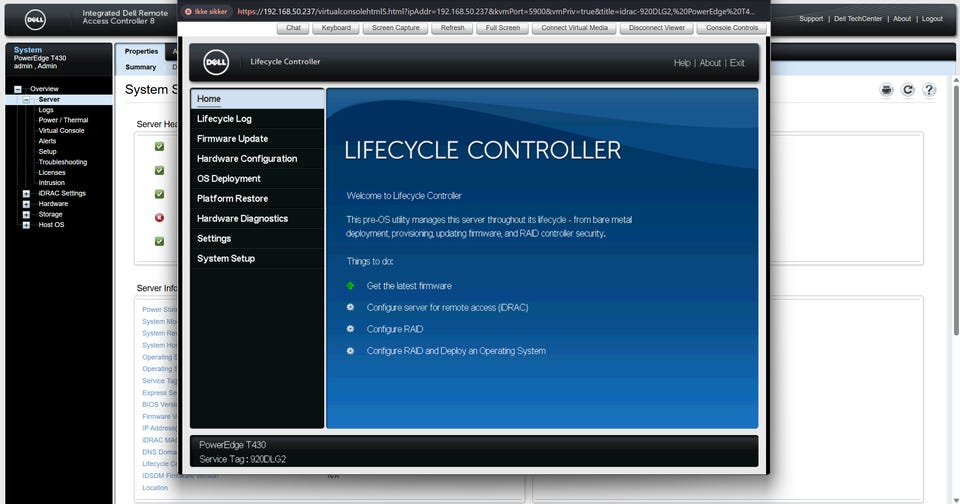Open Hardware Configuration menu item

tap(257, 159)
